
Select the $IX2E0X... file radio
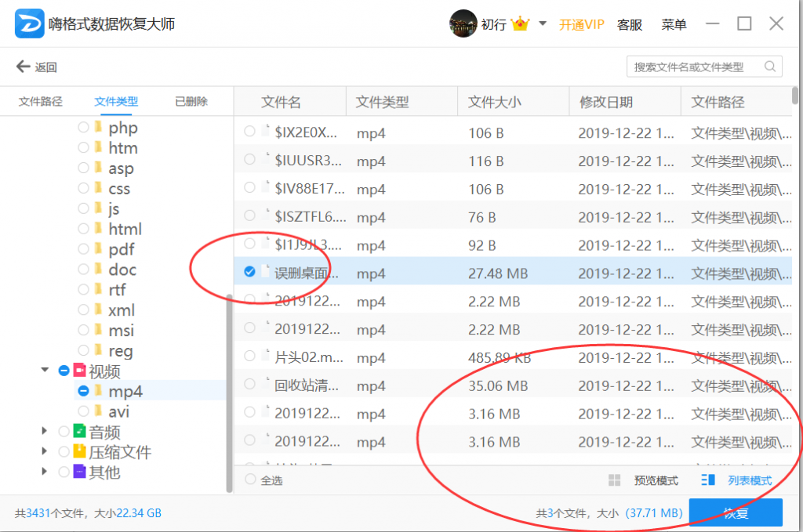(x=249, y=131)
